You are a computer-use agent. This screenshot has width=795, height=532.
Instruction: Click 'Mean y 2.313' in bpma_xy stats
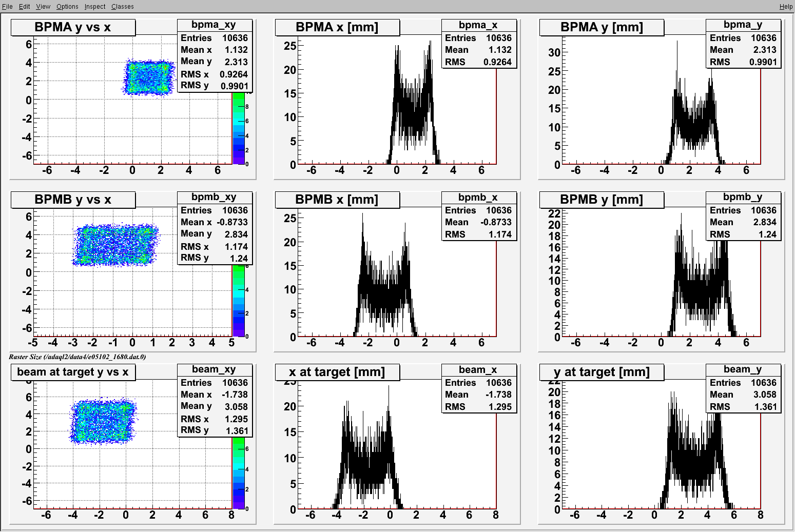(x=214, y=62)
